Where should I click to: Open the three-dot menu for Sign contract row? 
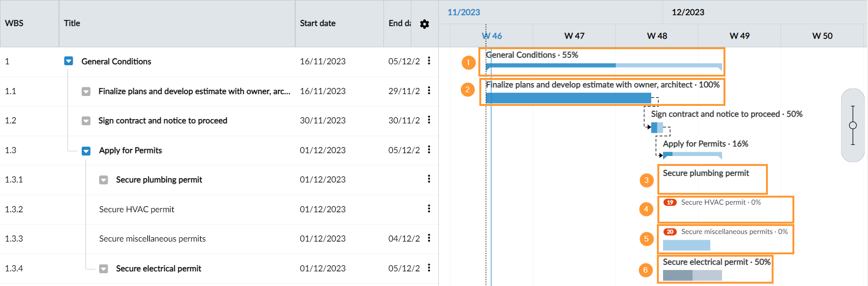(429, 120)
